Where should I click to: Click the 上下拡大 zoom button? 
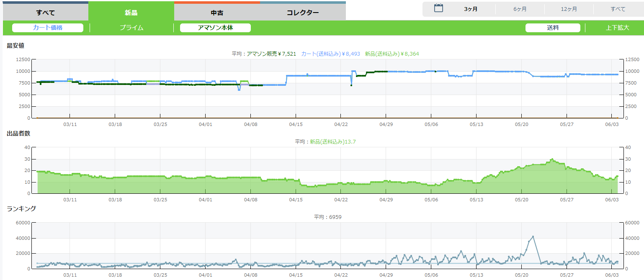pyautogui.click(x=617, y=28)
